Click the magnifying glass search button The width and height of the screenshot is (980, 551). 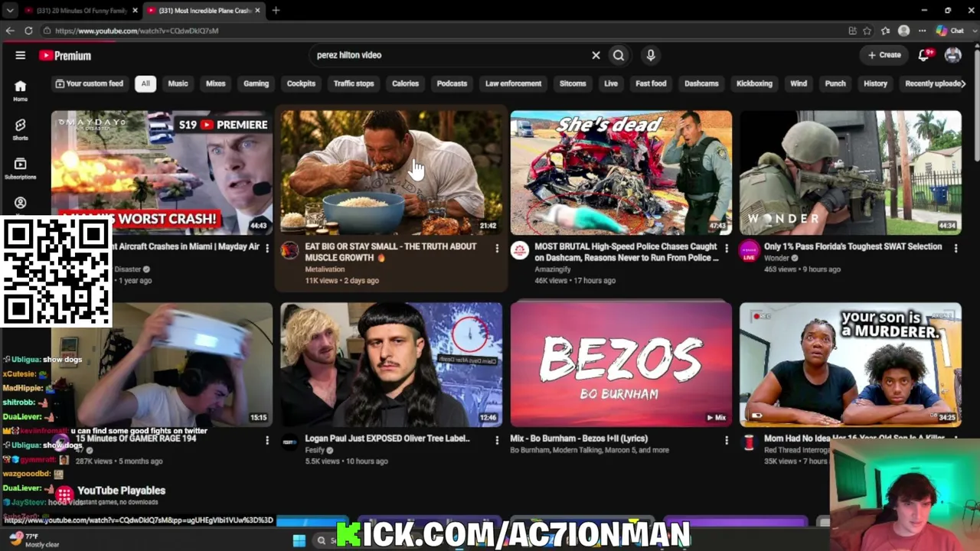click(x=619, y=55)
